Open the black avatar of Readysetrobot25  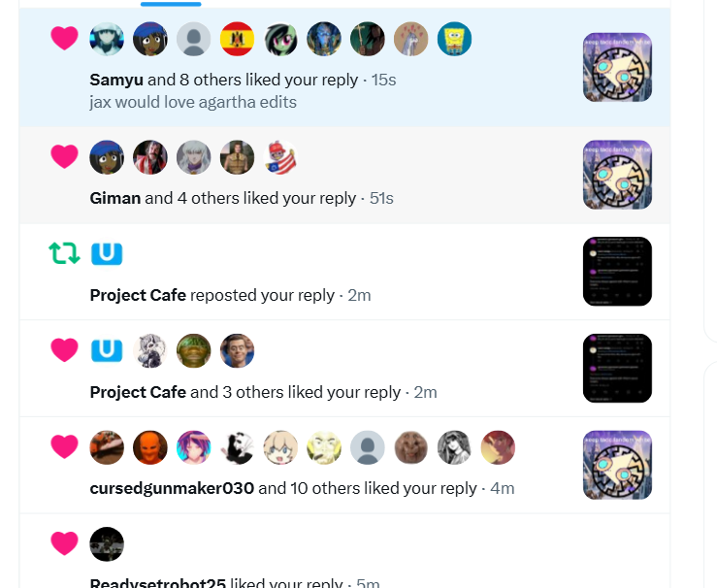(x=107, y=544)
